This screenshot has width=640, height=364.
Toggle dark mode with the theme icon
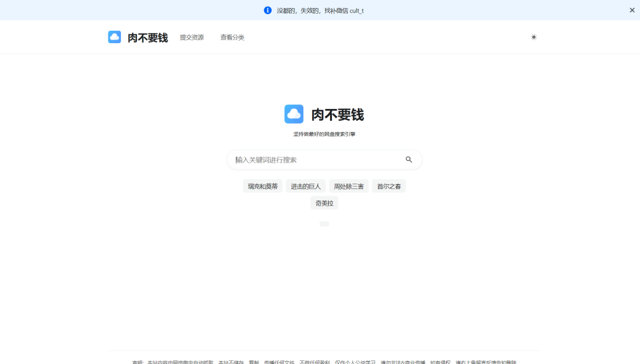click(533, 37)
